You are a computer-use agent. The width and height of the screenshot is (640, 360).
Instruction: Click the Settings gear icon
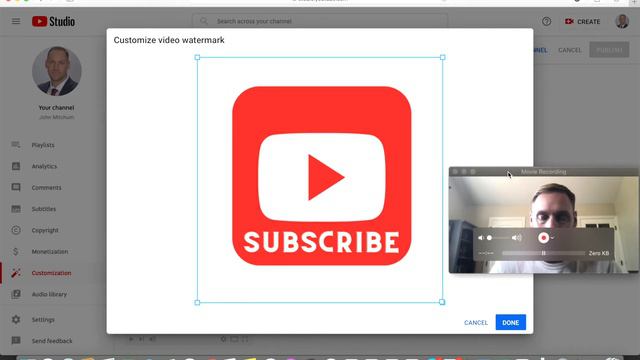[x=16, y=320]
